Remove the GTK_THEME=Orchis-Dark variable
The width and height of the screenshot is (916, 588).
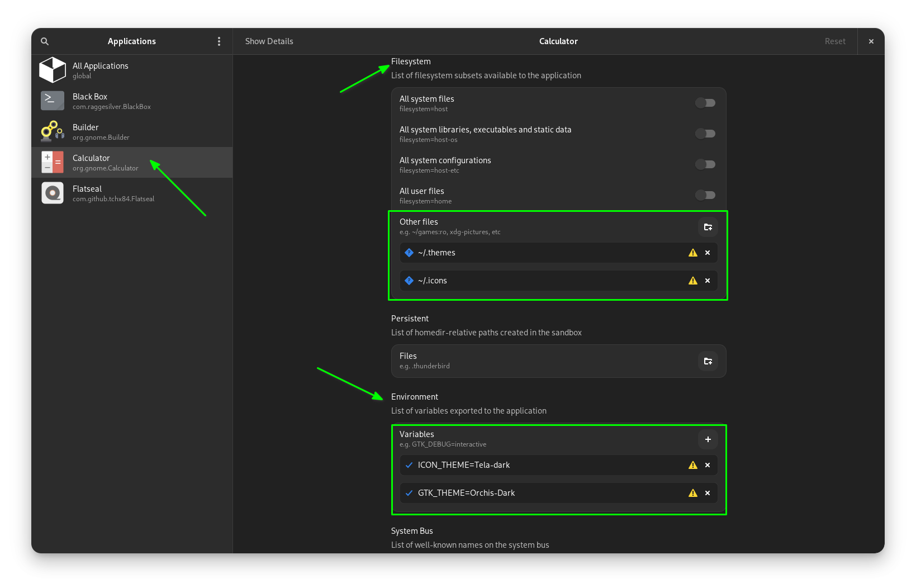(x=708, y=493)
